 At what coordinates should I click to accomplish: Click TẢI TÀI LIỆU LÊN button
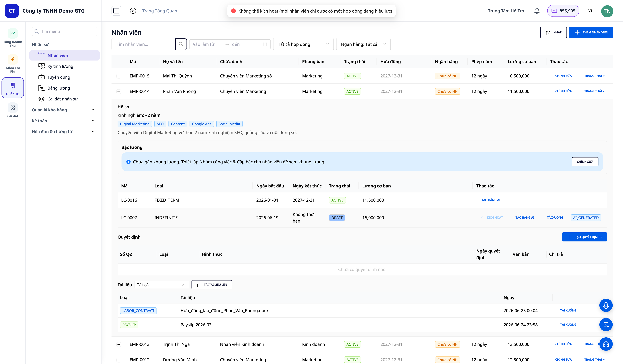(212, 285)
